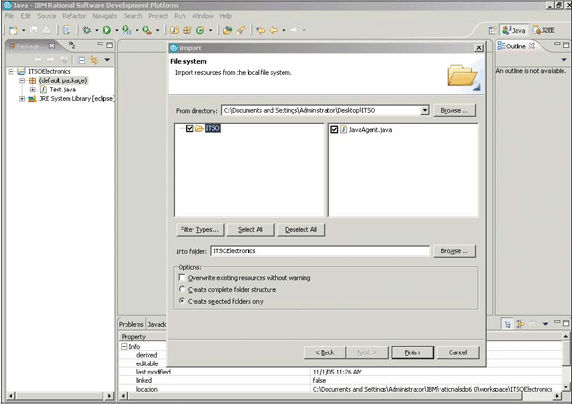Switch to the Problems tab
Viewport: 572px width, 404px height.
point(131,324)
